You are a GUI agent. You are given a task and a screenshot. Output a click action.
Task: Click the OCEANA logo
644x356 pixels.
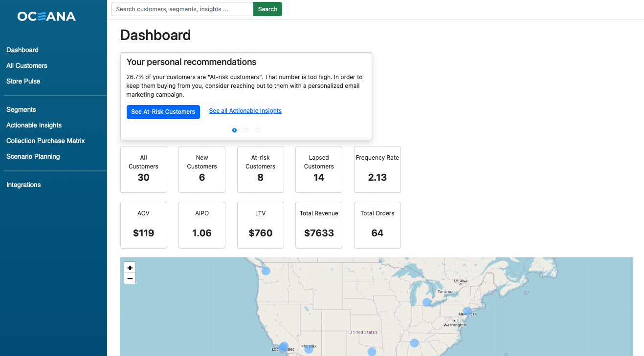(46, 16)
